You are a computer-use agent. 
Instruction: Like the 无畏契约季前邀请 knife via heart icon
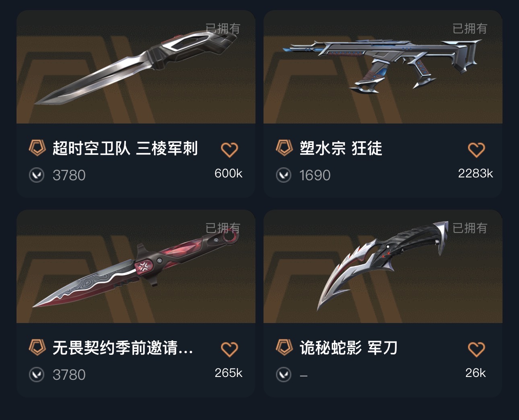click(x=229, y=349)
